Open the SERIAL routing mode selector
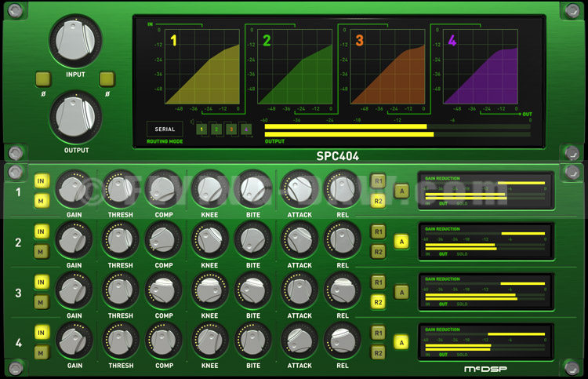Screen dimensions: 588x379 click(x=165, y=129)
